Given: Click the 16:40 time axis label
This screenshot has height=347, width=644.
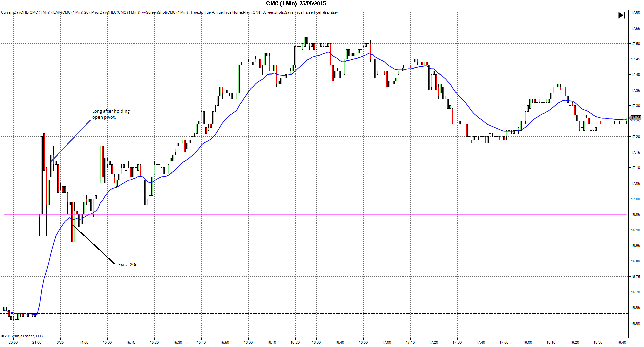Looking at the screenshot, I should (x=340, y=342).
